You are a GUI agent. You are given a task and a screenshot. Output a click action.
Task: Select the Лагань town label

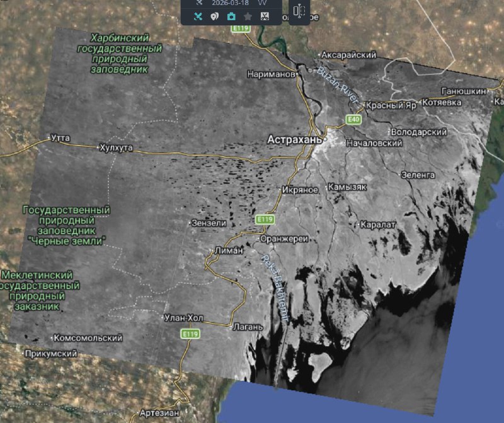[243, 327]
